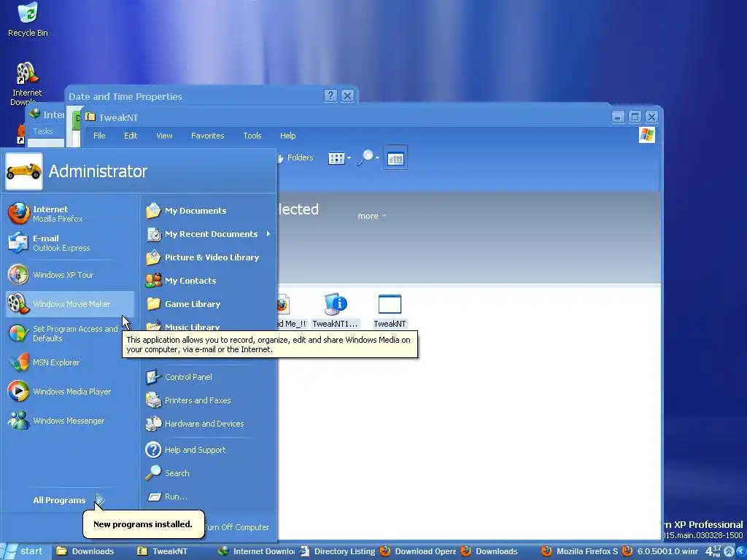Expand the 'more' dropdown in TweakNT
Screen dimensions: 747x560
371,216
